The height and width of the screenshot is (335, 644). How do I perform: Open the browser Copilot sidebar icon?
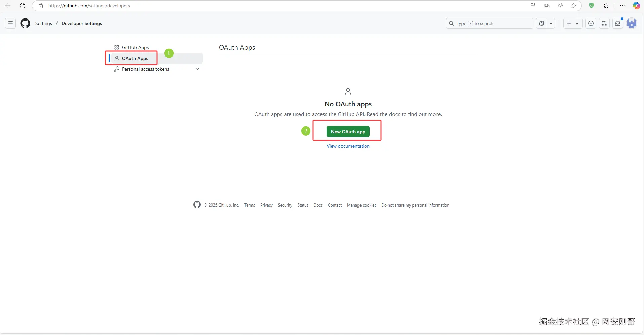636,6
